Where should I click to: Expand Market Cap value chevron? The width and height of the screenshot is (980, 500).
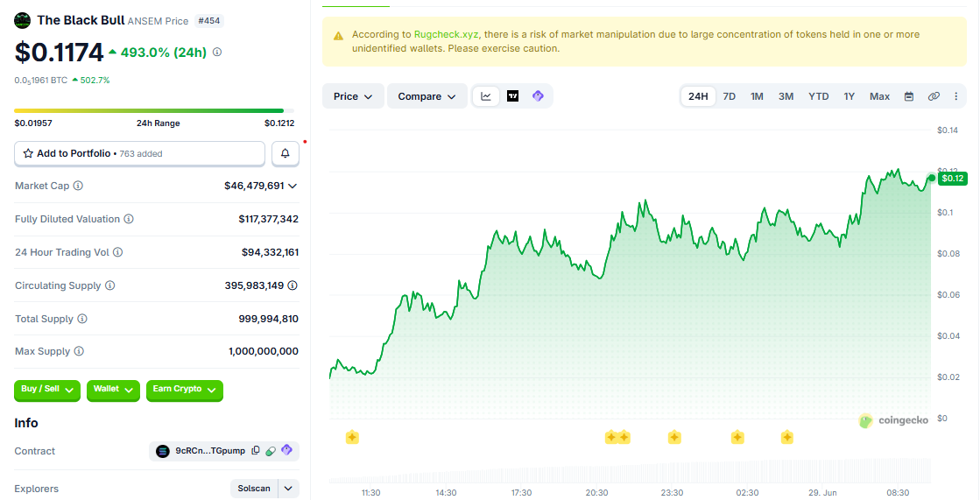293,187
